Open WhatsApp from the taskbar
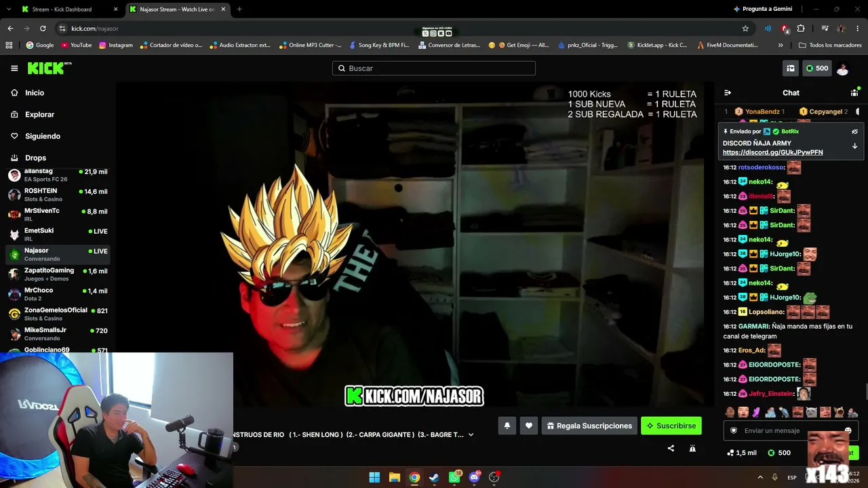Image resolution: width=868 pixels, height=488 pixels. [454, 477]
